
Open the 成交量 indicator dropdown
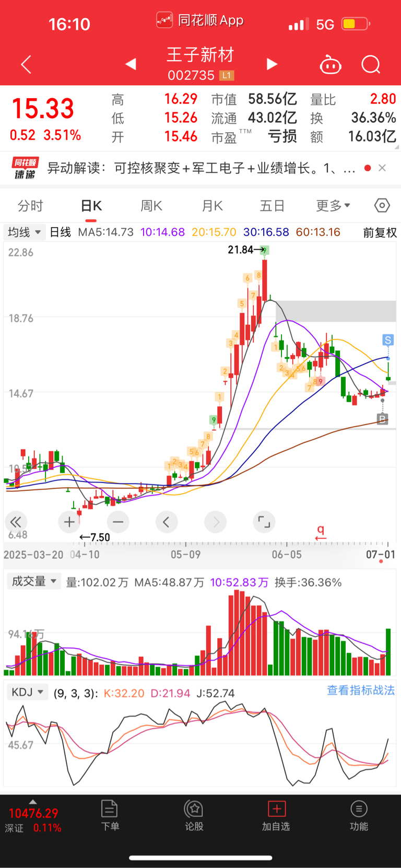click(34, 581)
